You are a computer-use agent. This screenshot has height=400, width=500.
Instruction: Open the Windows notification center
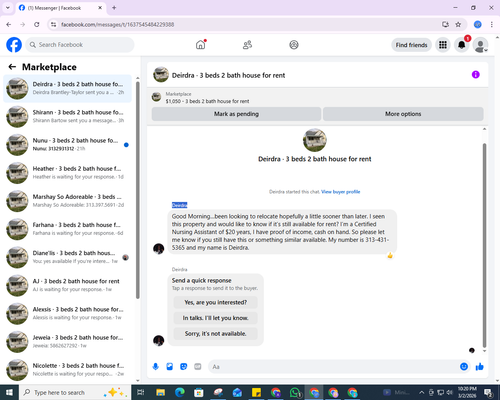pyautogui.click(x=488, y=392)
